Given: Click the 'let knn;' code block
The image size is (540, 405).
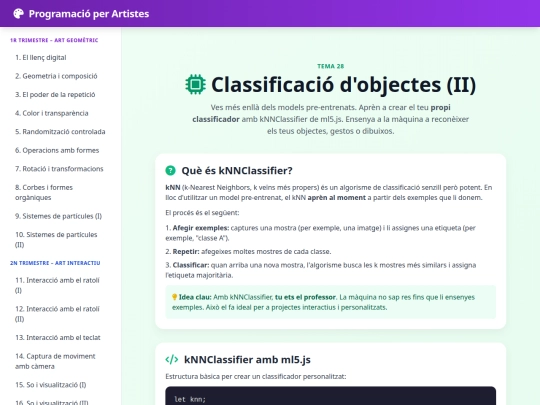Looking at the screenshot, I should [331, 396].
